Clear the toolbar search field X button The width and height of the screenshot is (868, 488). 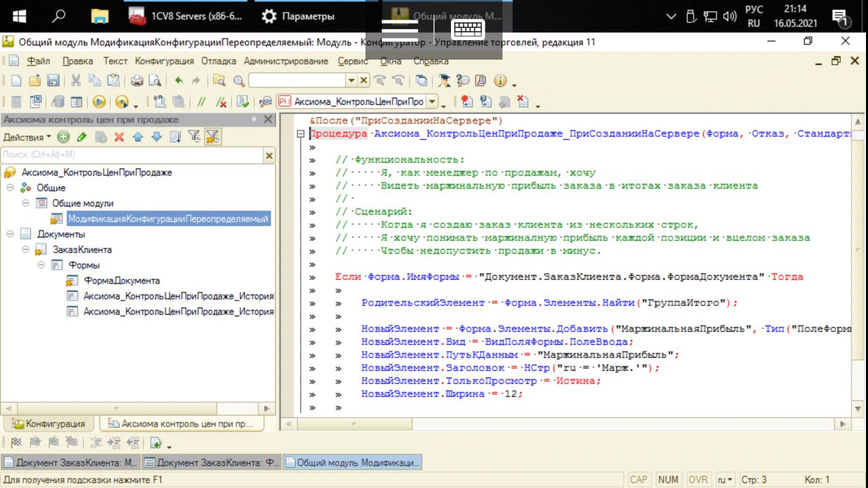(363, 81)
